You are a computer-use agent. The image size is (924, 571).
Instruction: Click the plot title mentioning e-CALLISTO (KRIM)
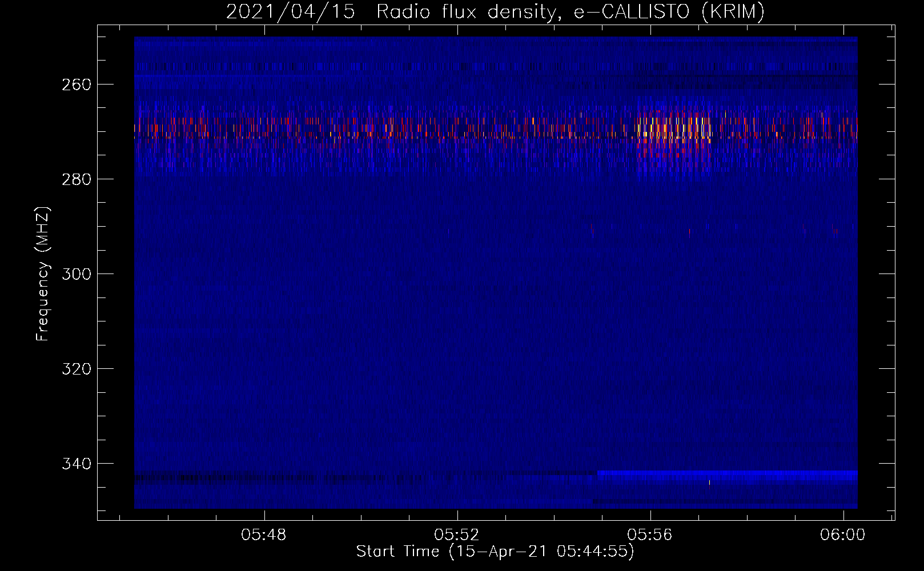[x=495, y=11]
